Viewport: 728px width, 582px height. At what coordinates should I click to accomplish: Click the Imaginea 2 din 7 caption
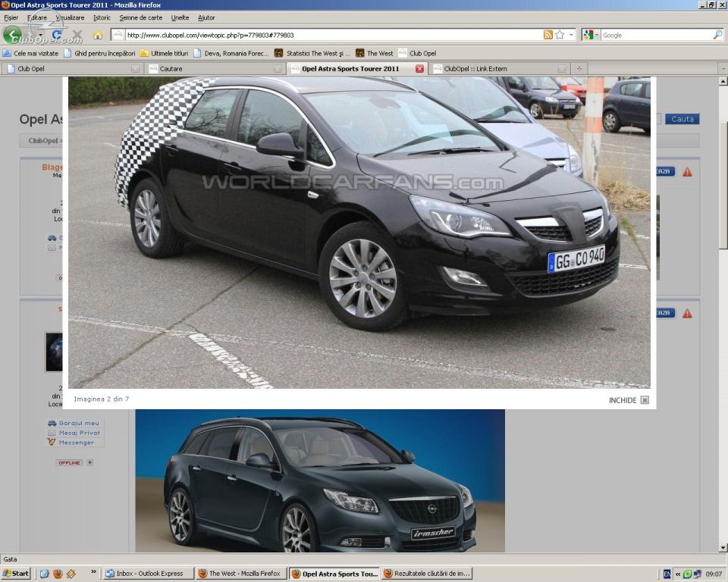click(x=101, y=399)
